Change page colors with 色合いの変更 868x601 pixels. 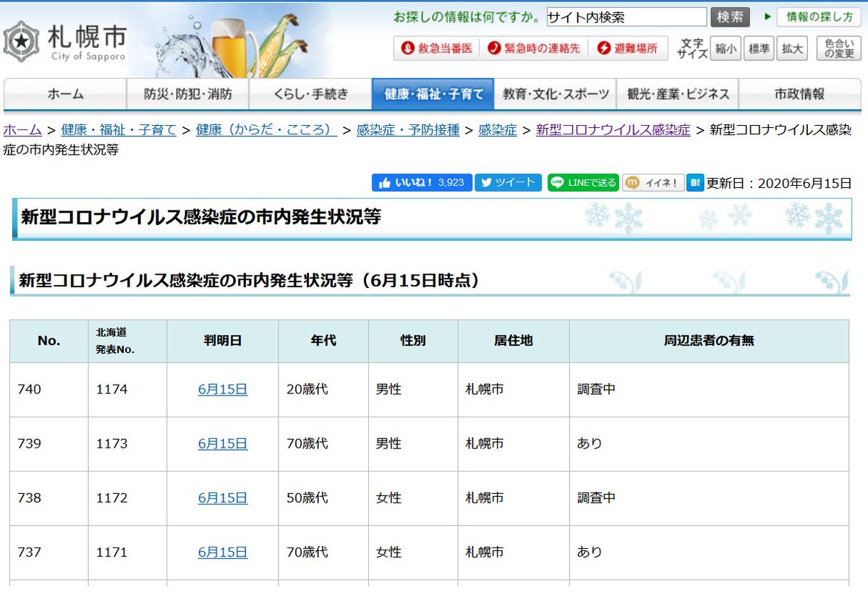pos(839,48)
